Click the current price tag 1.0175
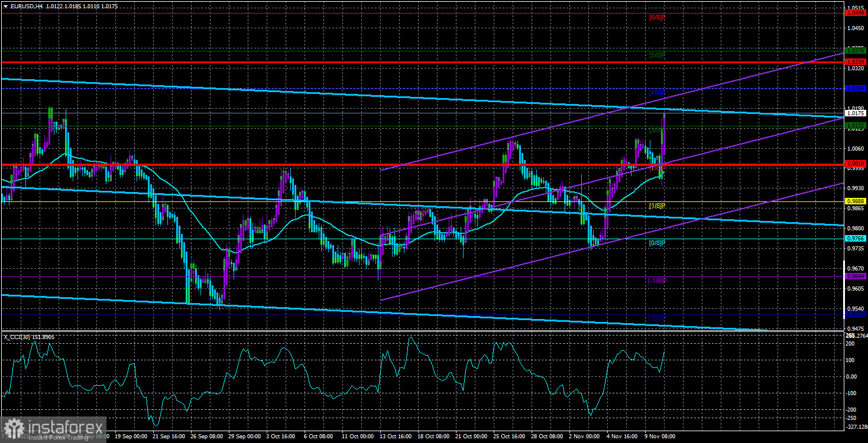 click(855, 113)
